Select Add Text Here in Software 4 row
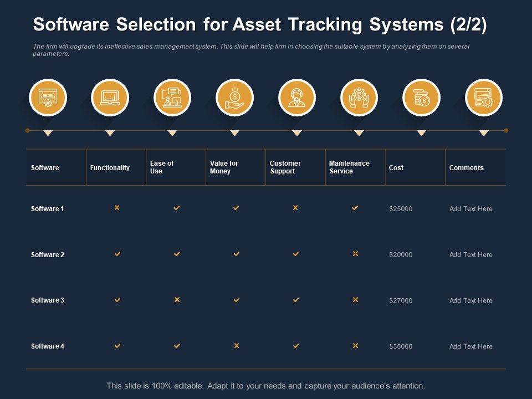 point(471,346)
